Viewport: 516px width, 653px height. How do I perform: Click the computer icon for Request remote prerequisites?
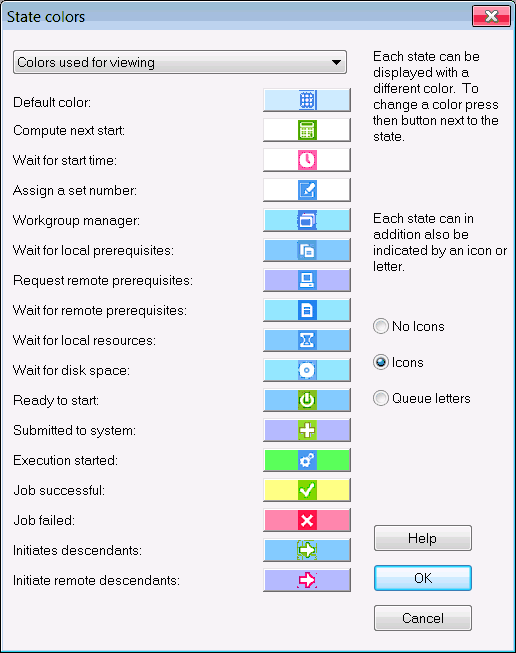307,280
